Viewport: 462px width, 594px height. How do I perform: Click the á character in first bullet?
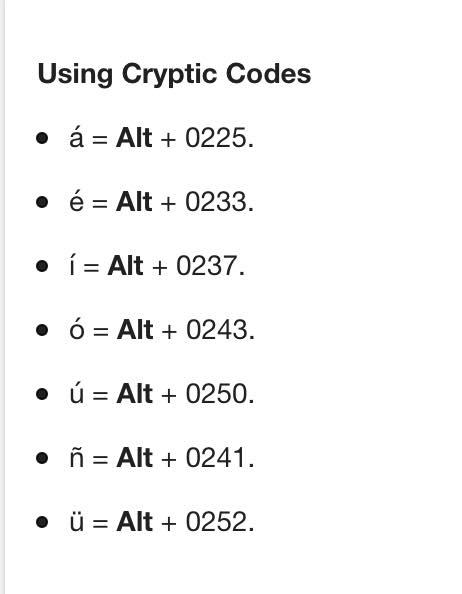click(76, 136)
